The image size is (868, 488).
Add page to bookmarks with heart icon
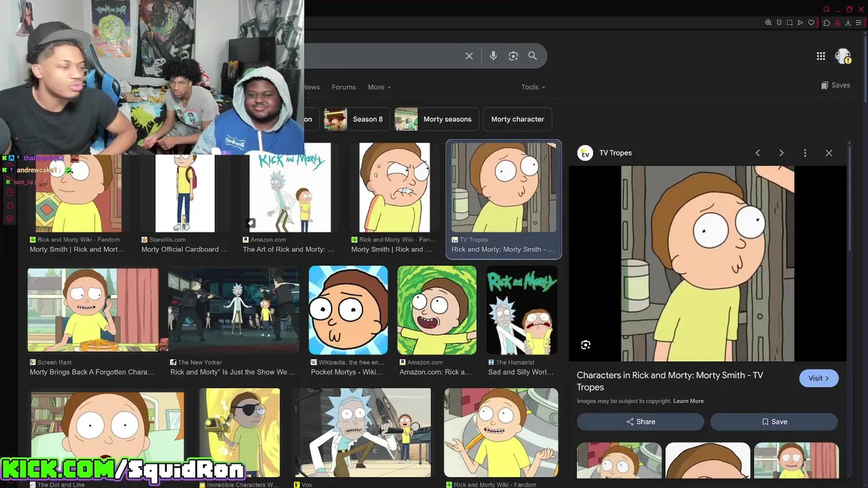pyautogui.click(x=811, y=22)
